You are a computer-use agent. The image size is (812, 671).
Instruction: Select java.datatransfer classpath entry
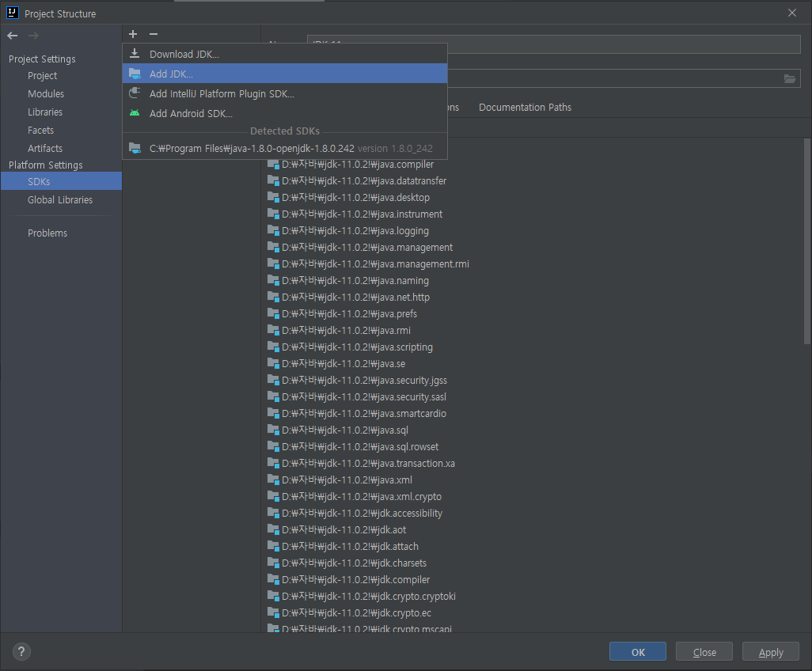[364, 180]
